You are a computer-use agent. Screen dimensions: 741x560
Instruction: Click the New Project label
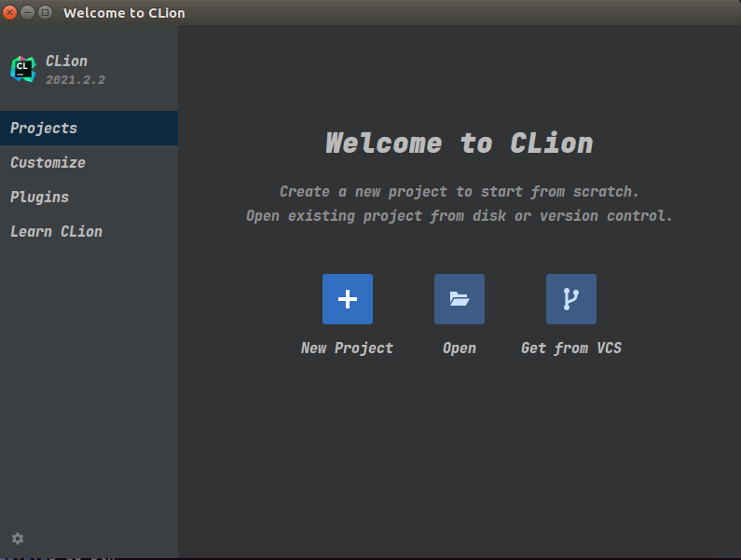[x=348, y=348]
